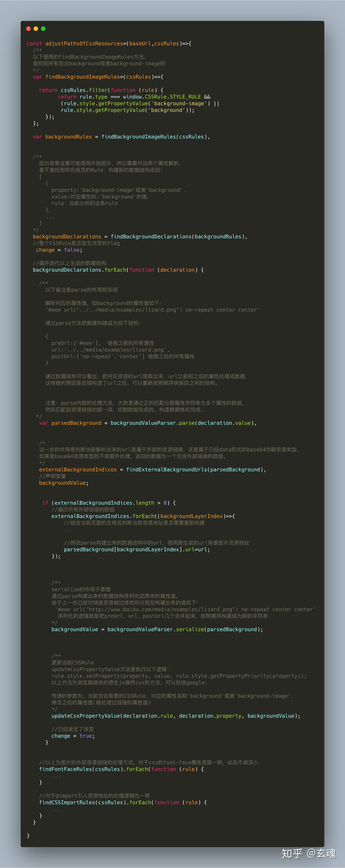Click the findBackgroundImageRules definition
The image size is (345, 868).
(79, 77)
